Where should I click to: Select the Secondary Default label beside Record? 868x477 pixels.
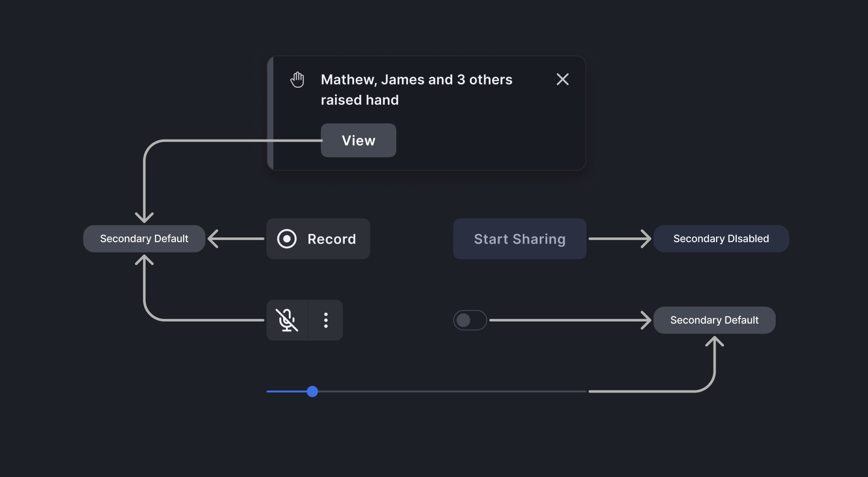tap(144, 239)
